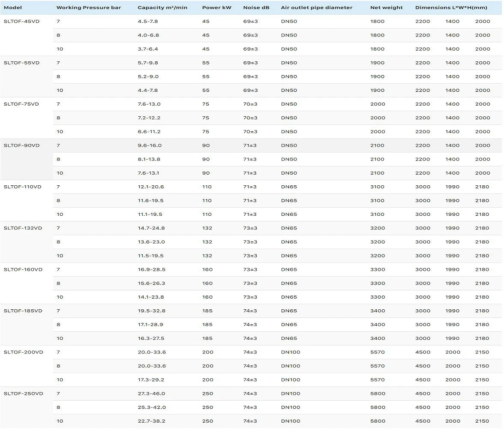Click capacity value 16.3-27.5

(x=151, y=338)
